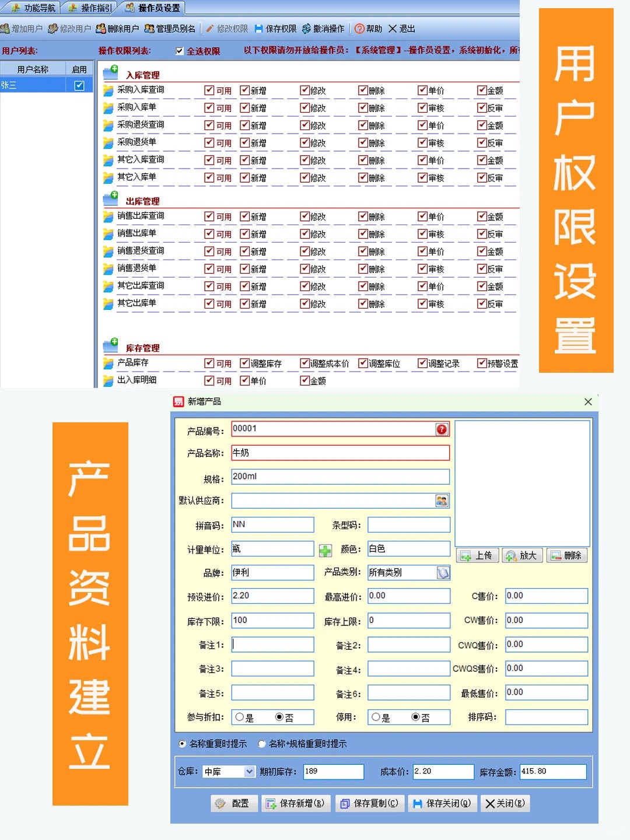Open the 仓库 warehouse dropdown
The width and height of the screenshot is (630, 840).
[x=249, y=772]
